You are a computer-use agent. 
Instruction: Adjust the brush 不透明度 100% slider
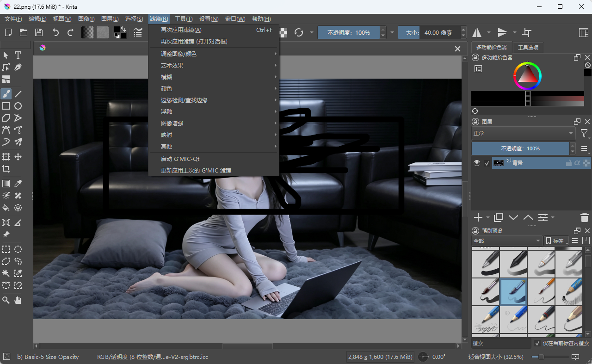click(349, 32)
